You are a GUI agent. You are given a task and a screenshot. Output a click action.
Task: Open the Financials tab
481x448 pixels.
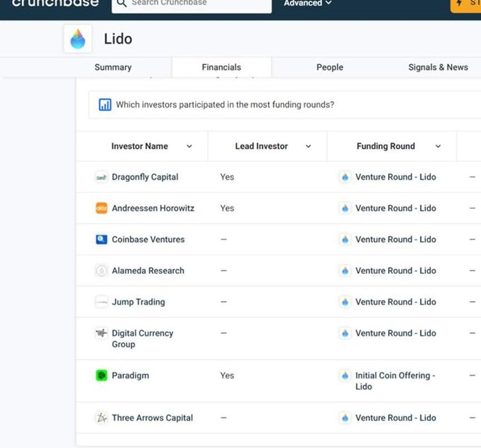coord(221,67)
